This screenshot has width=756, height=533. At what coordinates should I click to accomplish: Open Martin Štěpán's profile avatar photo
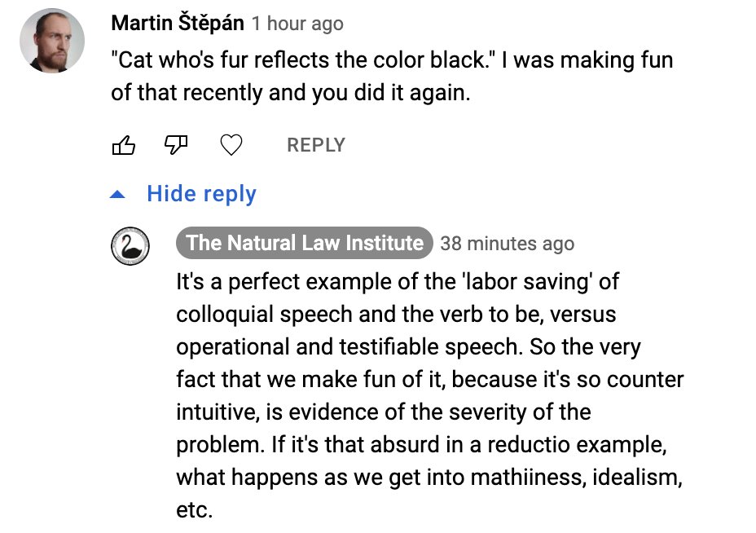(x=52, y=42)
